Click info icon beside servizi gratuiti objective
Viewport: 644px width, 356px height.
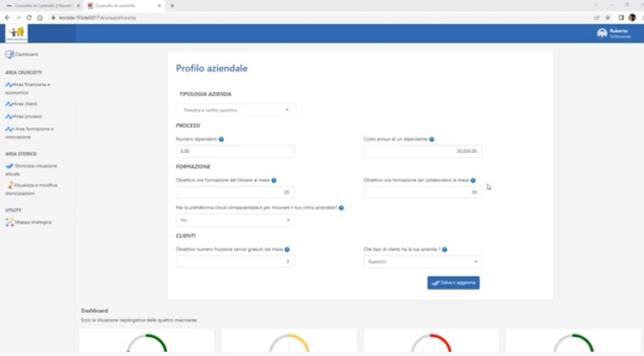(x=287, y=249)
